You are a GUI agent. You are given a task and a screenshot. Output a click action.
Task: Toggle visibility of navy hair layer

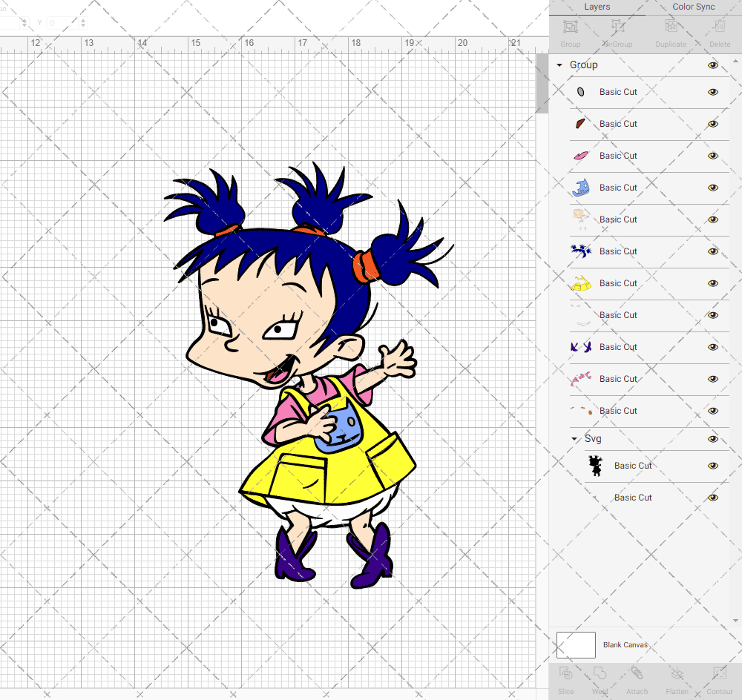click(x=713, y=251)
